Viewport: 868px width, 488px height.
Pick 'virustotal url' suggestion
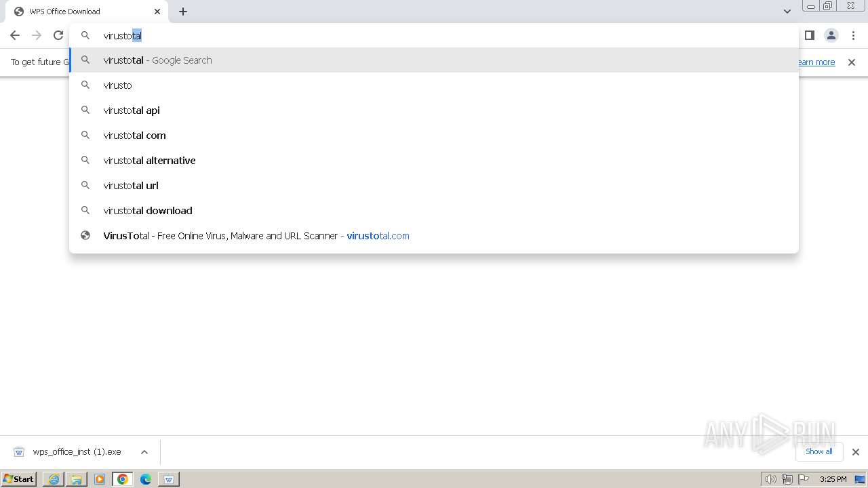point(434,186)
